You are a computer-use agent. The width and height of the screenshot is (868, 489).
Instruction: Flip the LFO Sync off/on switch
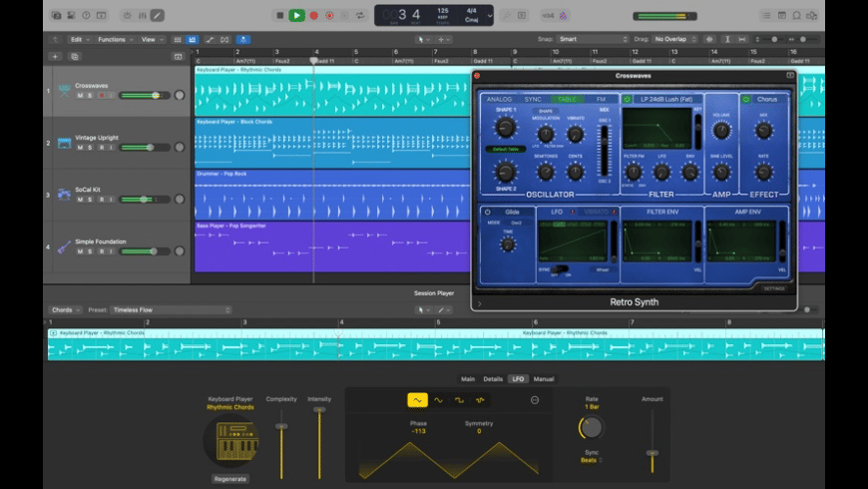[560, 269]
